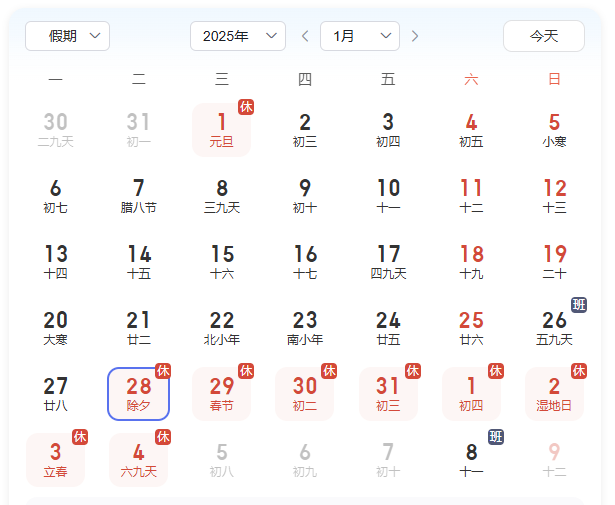Click the 休 badge on 立春 date

tap(80, 437)
